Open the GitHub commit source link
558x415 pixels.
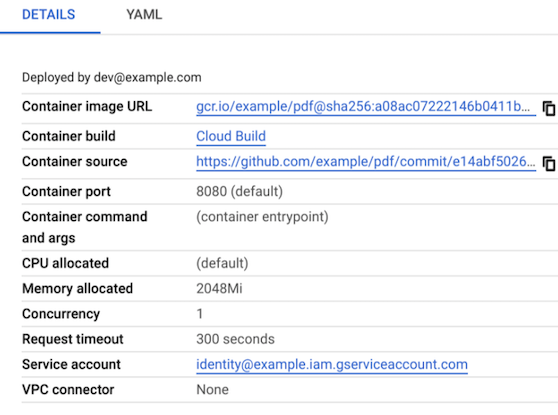tap(366, 162)
